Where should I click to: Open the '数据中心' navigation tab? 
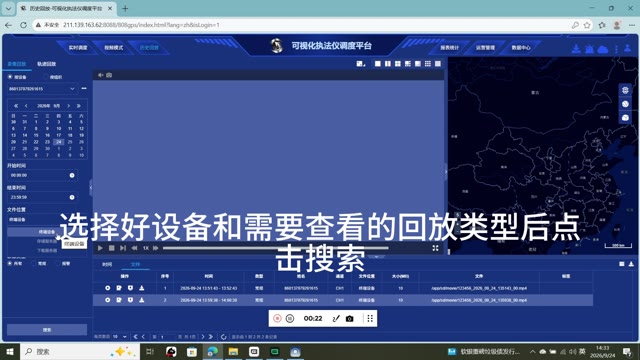coord(521,48)
